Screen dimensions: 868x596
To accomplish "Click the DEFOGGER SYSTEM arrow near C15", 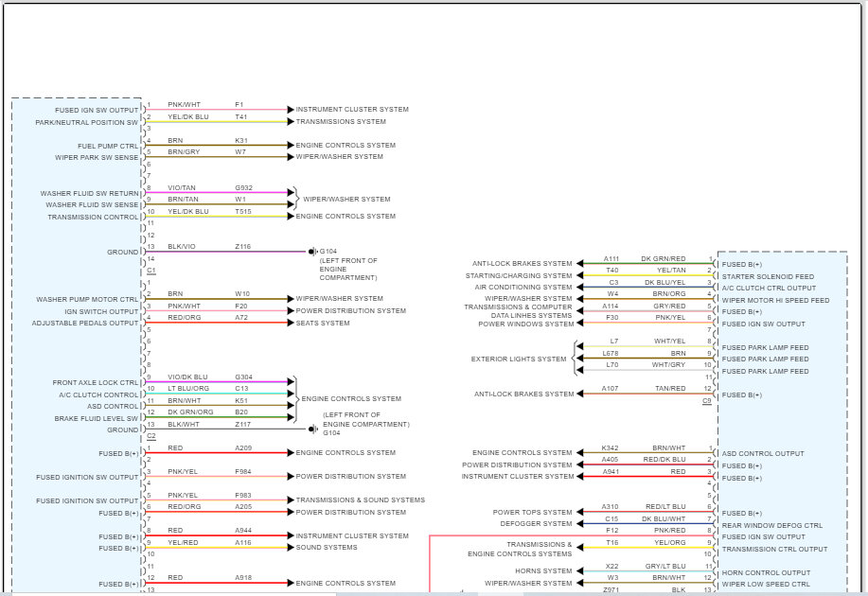I will [580, 523].
